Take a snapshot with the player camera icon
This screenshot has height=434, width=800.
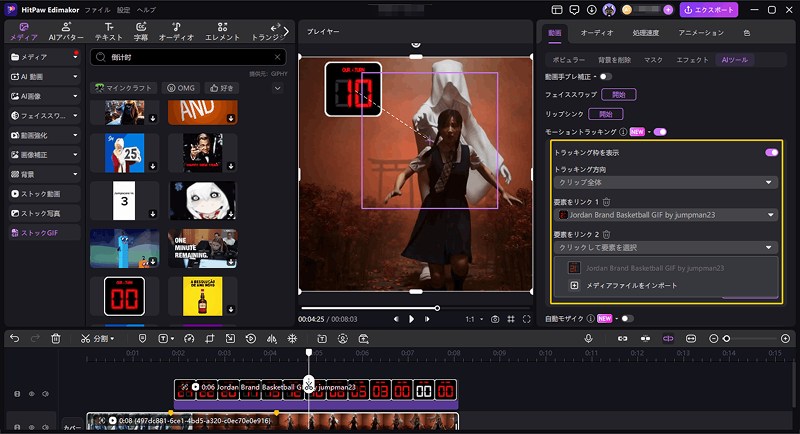[494, 319]
